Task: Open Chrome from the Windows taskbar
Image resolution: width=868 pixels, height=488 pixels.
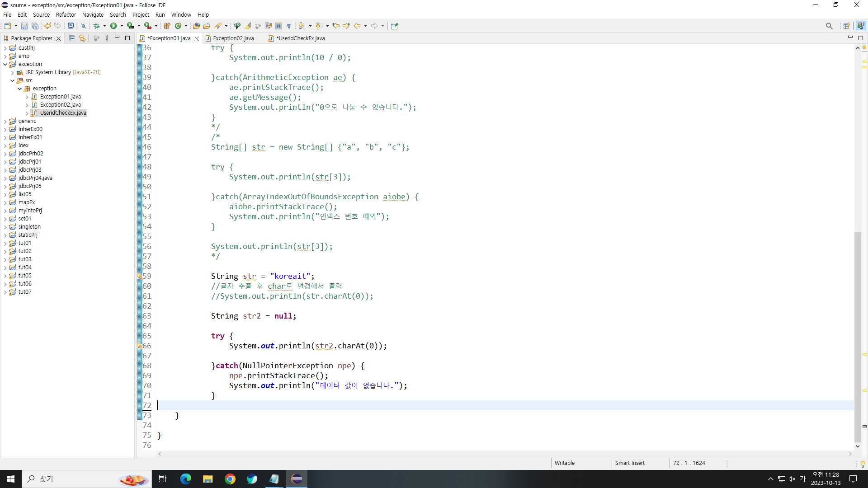Action: 230,479
